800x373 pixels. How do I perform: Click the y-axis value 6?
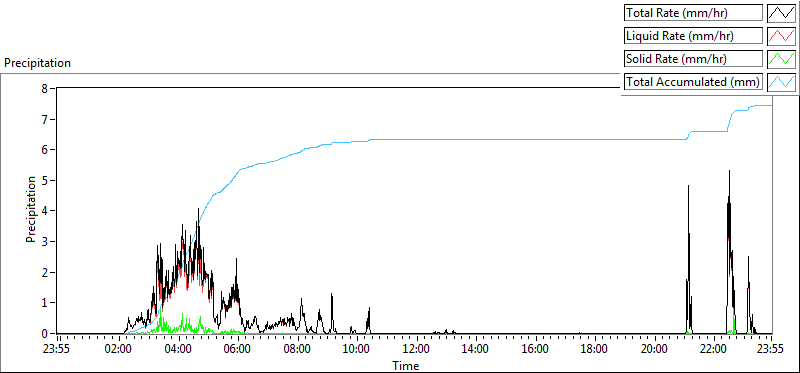(x=45, y=150)
